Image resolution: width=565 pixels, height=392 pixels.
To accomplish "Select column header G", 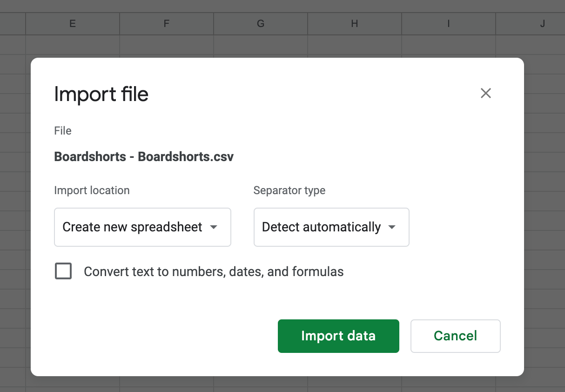I will point(260,23).
